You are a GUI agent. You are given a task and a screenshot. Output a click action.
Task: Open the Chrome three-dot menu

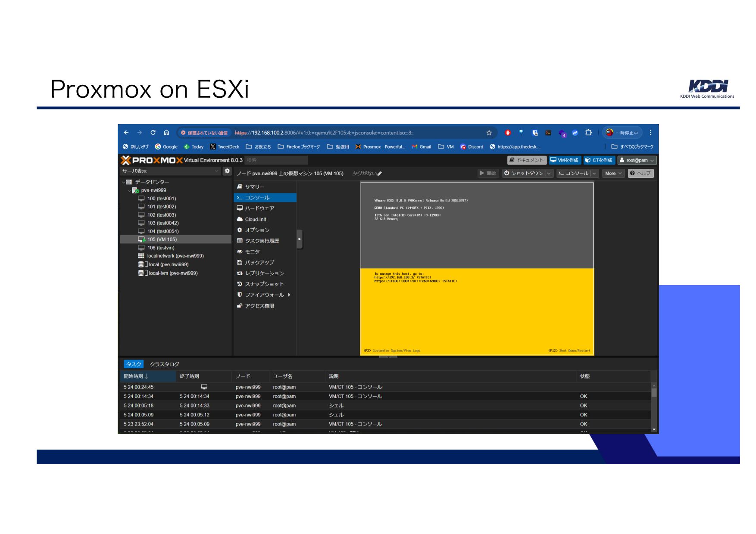coord(650,133)
